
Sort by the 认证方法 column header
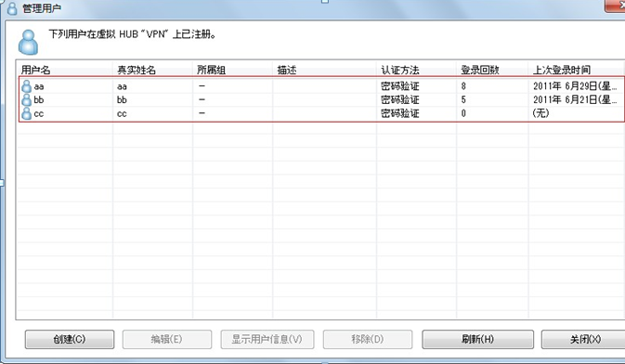coord(400,71)
